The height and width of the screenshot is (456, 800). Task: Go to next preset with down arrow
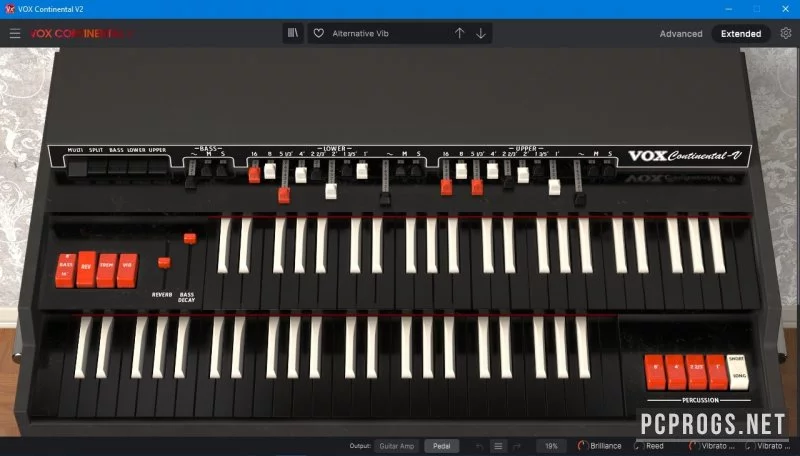481,33
